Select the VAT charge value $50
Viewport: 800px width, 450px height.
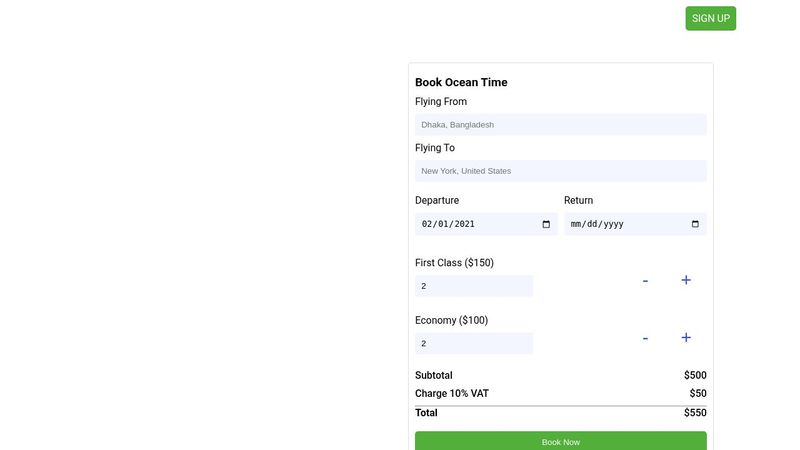pos(697,393)
